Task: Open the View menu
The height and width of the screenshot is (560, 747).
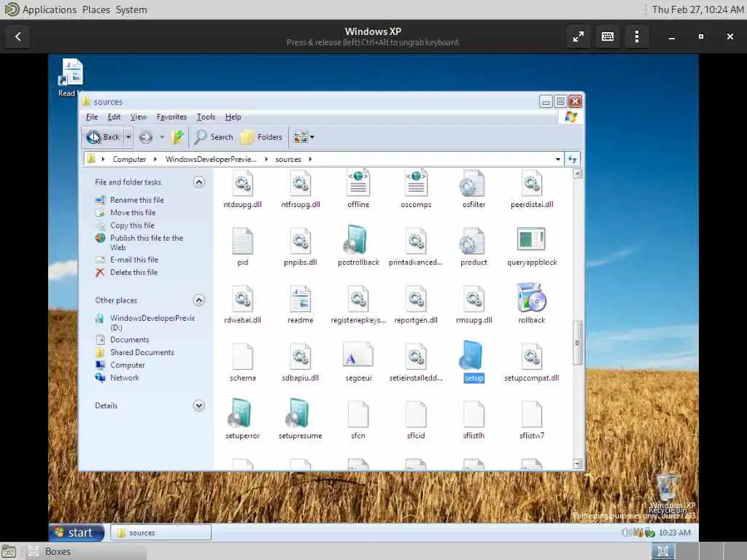Action: tap(138, 117)
